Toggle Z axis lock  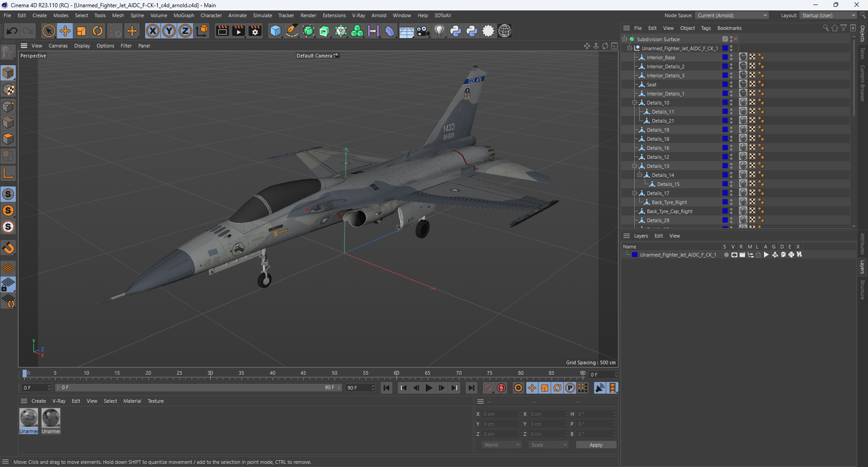[185, 31]
